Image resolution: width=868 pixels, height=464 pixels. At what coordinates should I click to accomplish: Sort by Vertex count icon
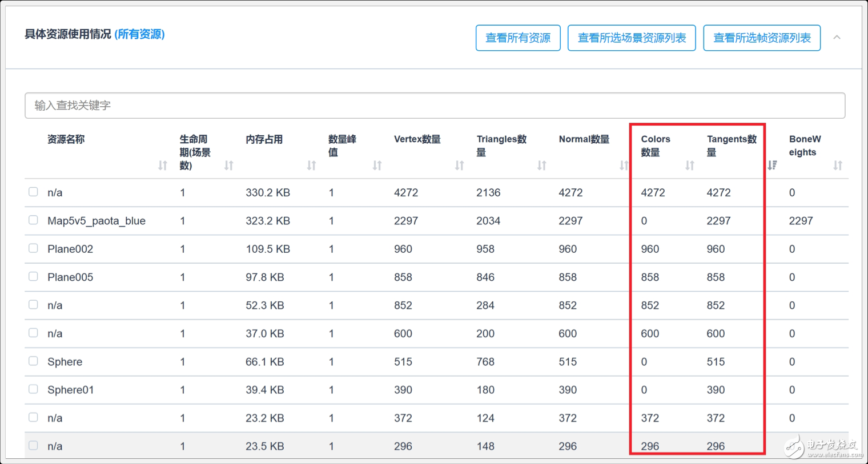tap(459, 166)
